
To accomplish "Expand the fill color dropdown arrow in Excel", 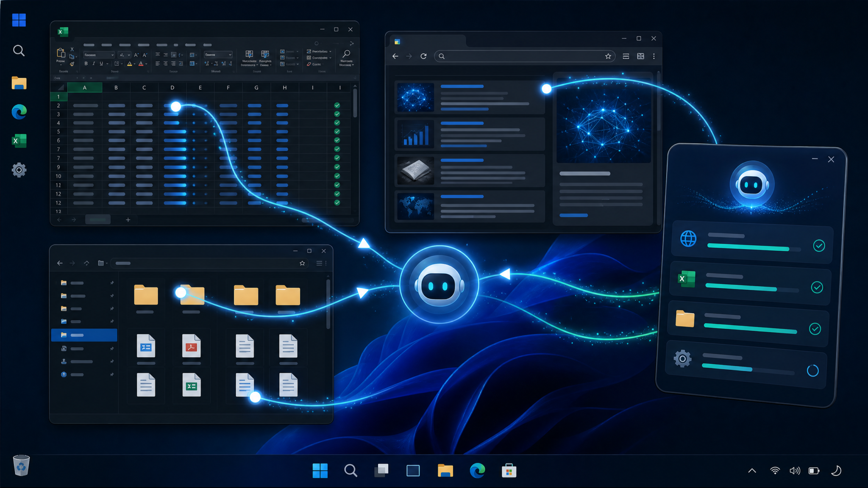I will (x=134, y=64).
